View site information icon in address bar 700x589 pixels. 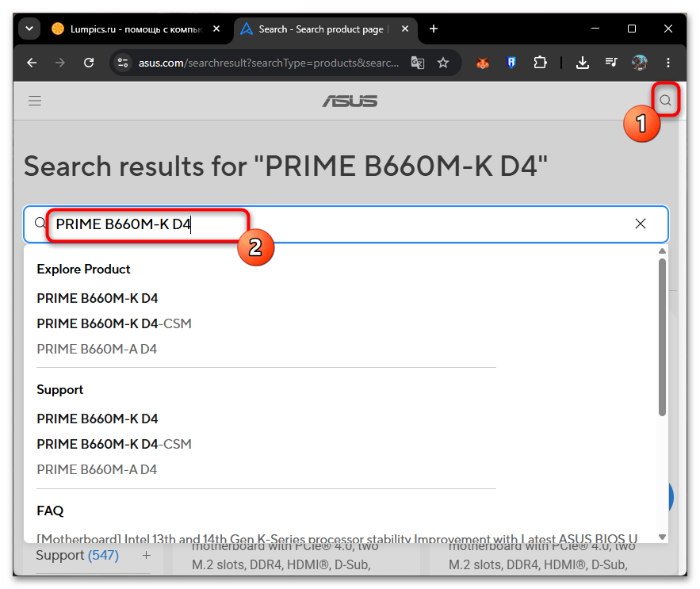click(123, 63)
